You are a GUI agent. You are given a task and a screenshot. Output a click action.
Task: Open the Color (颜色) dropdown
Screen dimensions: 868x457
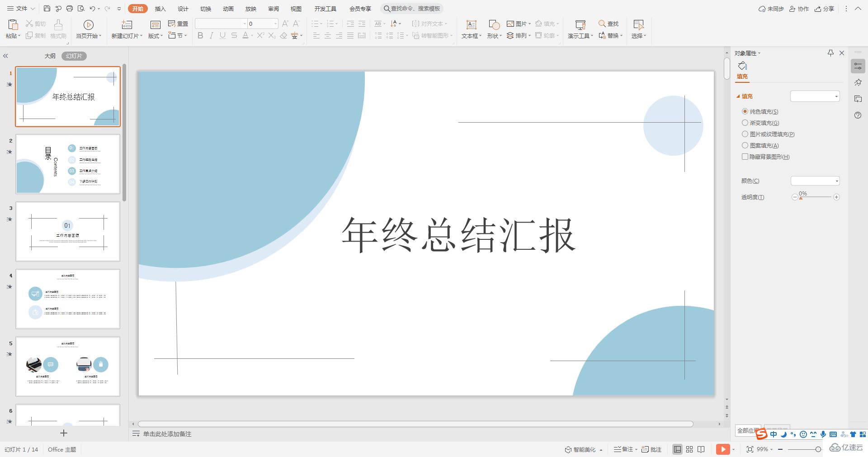click(x=815, y=181)
